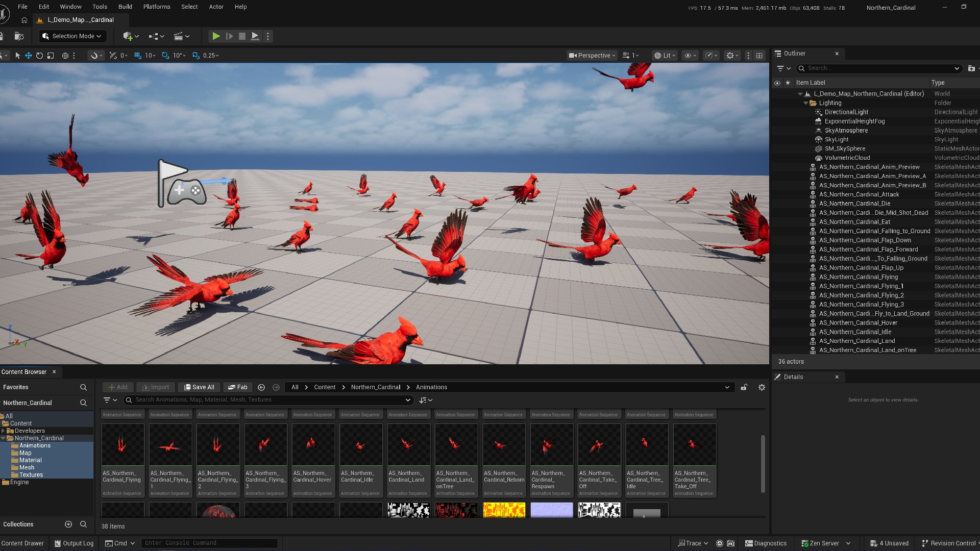This screenshot has height=551, width=980.
Task: Start Play In Editor with green play button
Action: 216,36
